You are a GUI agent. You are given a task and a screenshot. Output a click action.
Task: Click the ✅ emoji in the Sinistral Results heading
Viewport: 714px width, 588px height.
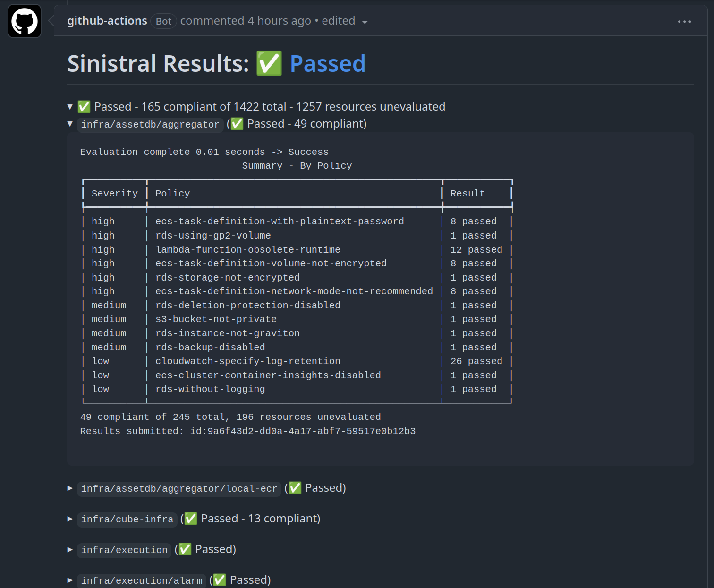click(x=269, y=63)
